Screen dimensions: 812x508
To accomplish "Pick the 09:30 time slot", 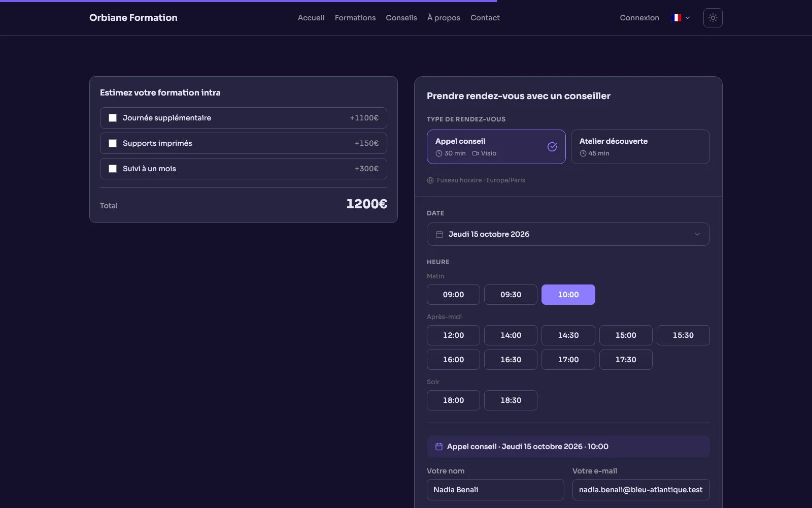I will 511,295.
